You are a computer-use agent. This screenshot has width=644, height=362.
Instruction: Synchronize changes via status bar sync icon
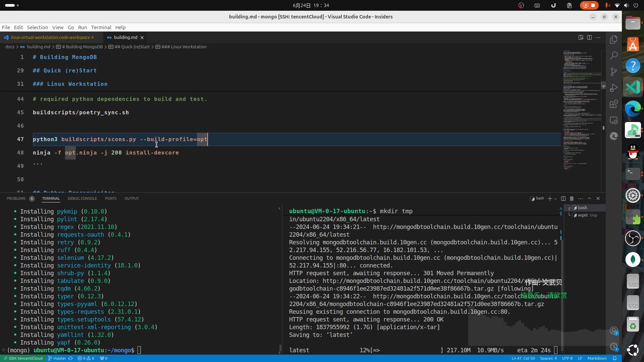coord(70,358)
